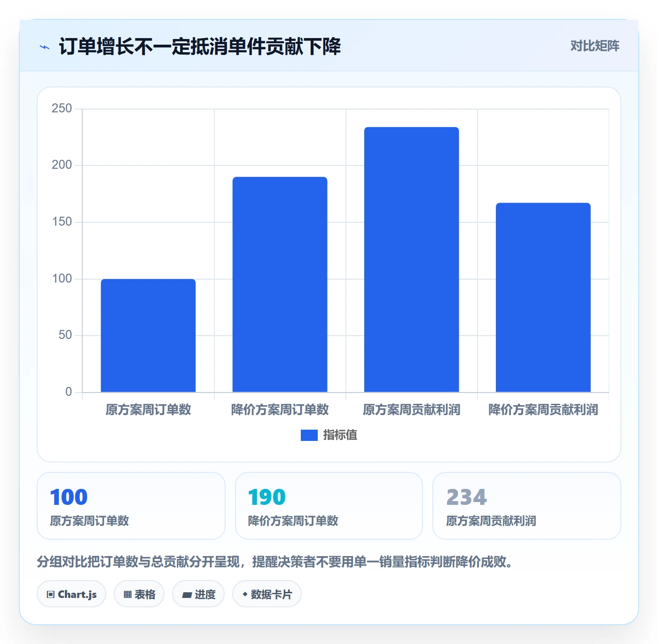Screen dimensions: 658x644
Task: Click the 进度 tag
Action: coord(198,594)
